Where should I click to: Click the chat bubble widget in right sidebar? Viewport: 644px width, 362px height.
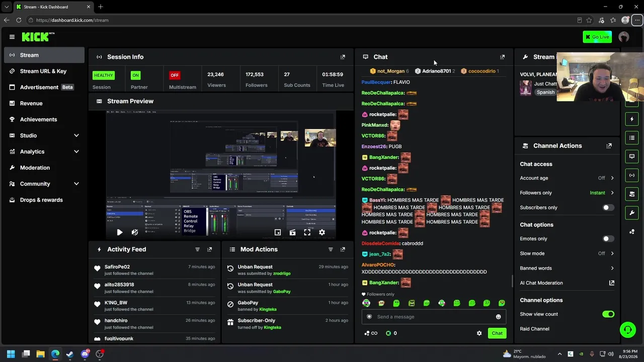(632, 156)
